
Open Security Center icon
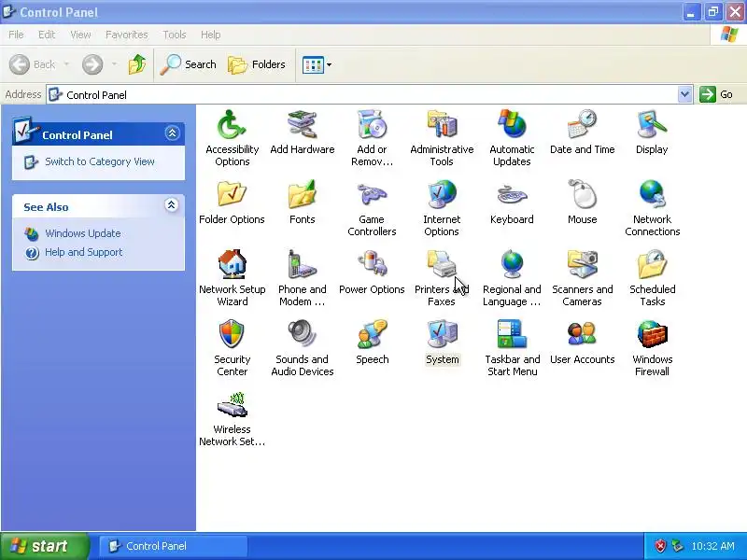pos(232,348)
